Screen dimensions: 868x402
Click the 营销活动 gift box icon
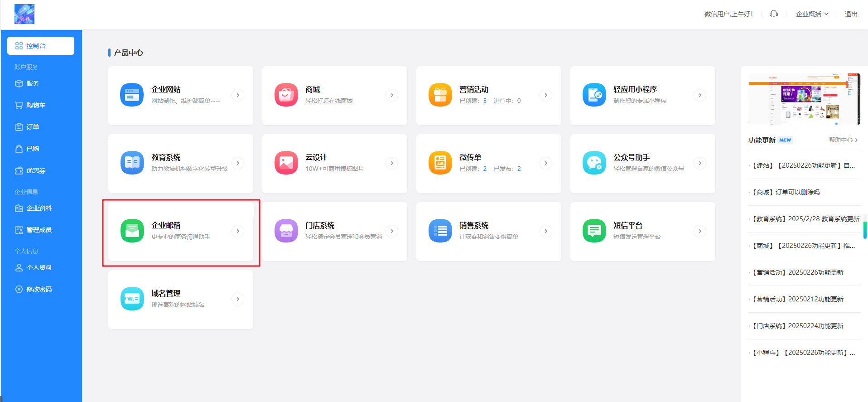pyautogui.click(x=440, y=95)
